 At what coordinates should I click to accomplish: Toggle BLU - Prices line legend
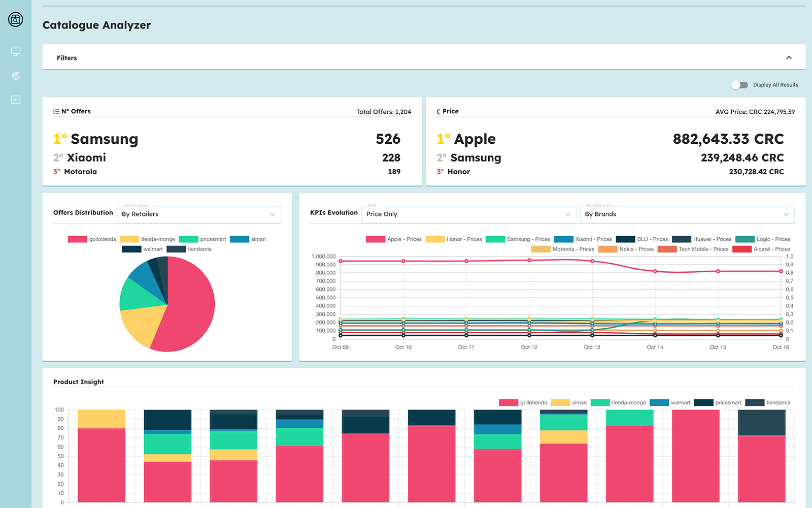coord(642,239)
